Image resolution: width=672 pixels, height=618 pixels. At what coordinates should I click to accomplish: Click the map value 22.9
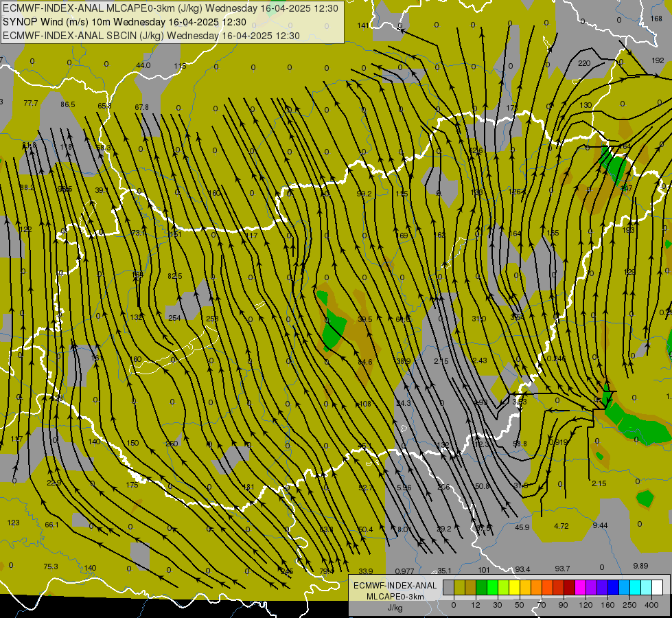(54, 483)
